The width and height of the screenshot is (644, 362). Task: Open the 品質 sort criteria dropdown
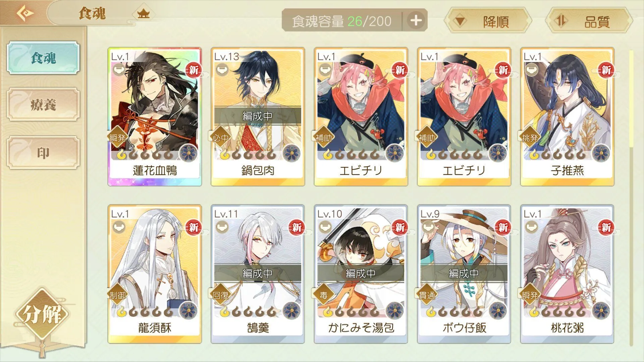tap(589, 21)
